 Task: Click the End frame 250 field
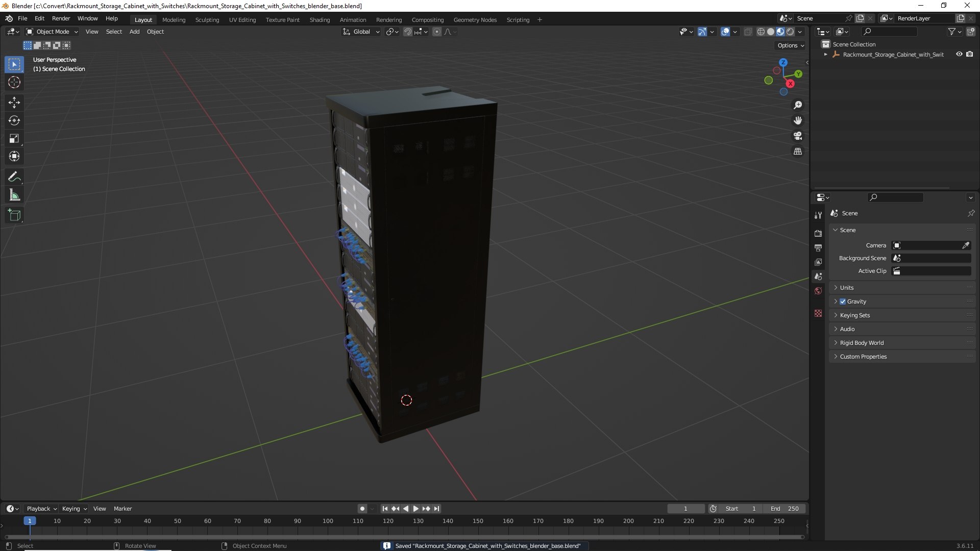[x=785, y=509]
